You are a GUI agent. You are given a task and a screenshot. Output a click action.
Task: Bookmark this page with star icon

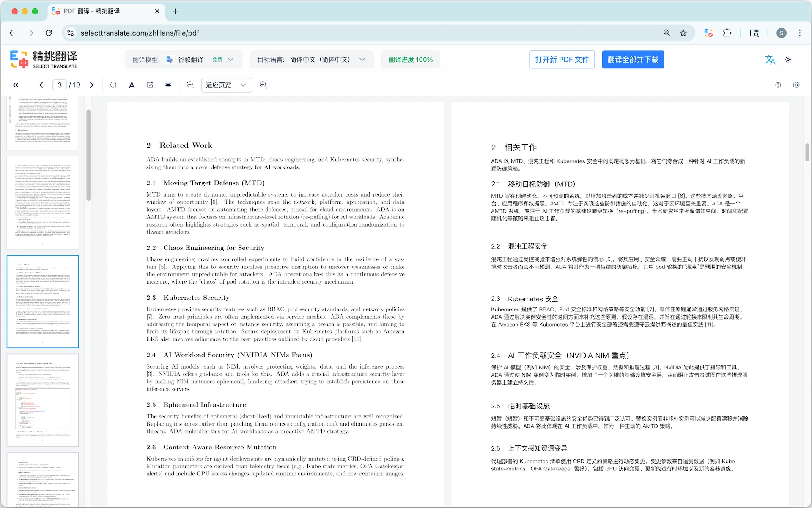point(683,33)
